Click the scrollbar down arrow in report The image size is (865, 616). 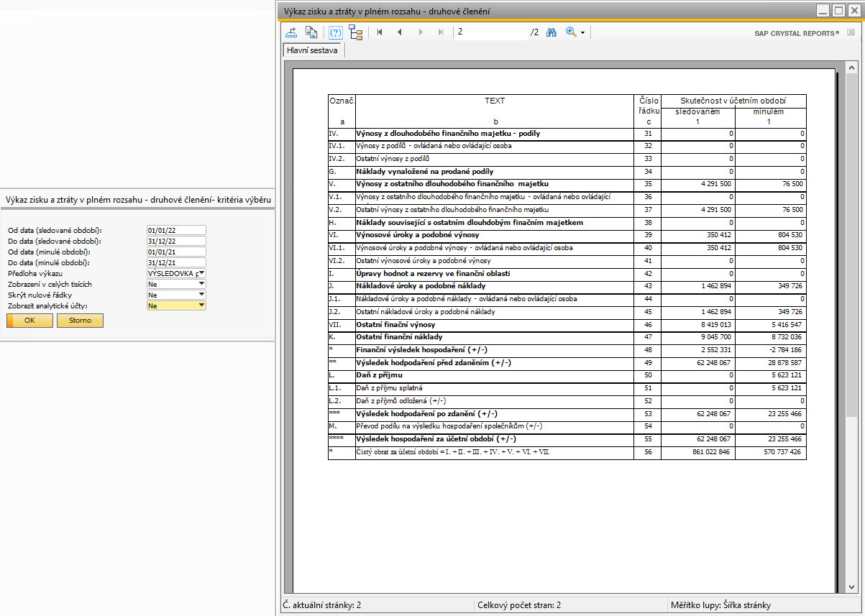pyautogui.click(x=851, y=587)
